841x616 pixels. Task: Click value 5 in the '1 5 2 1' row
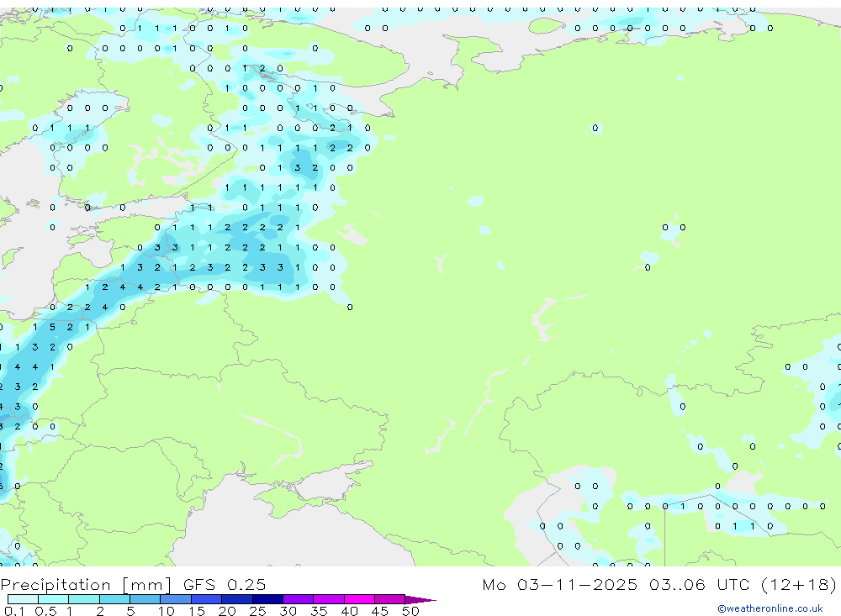tap(52, 327)
